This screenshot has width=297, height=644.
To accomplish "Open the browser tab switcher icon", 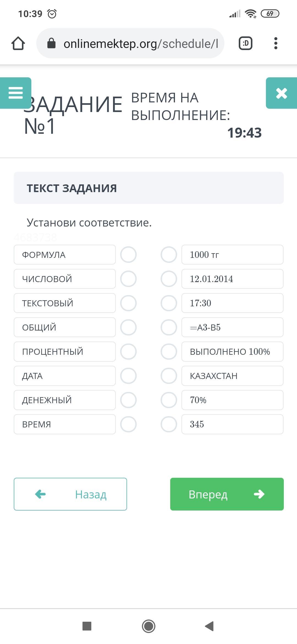I will pyautogui.click(x=246, y=43).
